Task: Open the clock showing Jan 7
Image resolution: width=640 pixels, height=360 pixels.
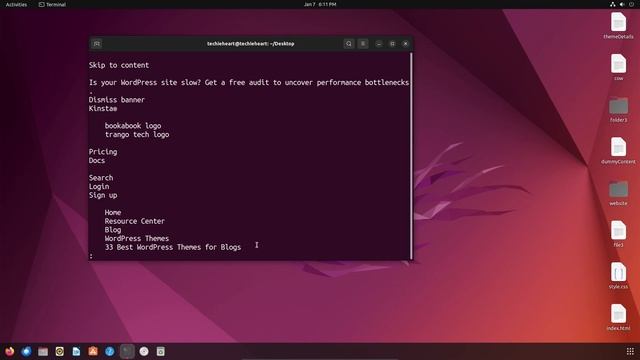Action: pos(320,4)
